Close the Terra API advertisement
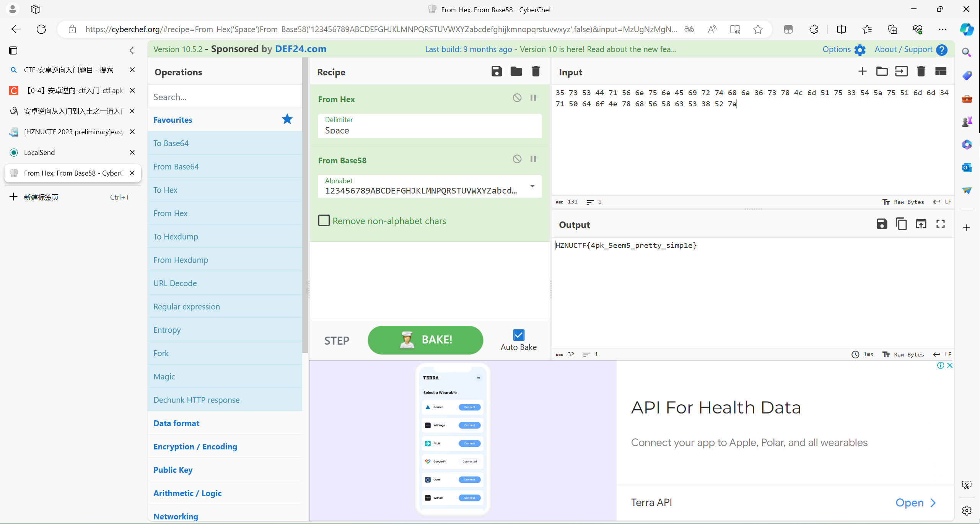 pyautogui.click(x=950, y=365)
